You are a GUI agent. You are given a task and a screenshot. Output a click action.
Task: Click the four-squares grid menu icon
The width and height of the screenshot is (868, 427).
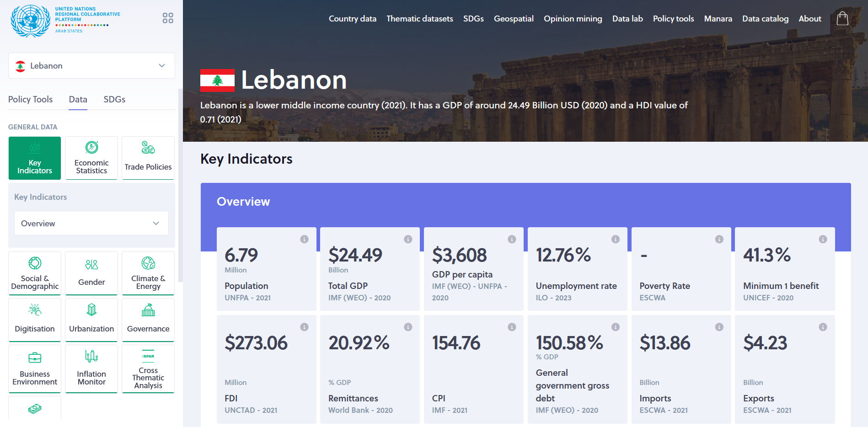point(168,18)
